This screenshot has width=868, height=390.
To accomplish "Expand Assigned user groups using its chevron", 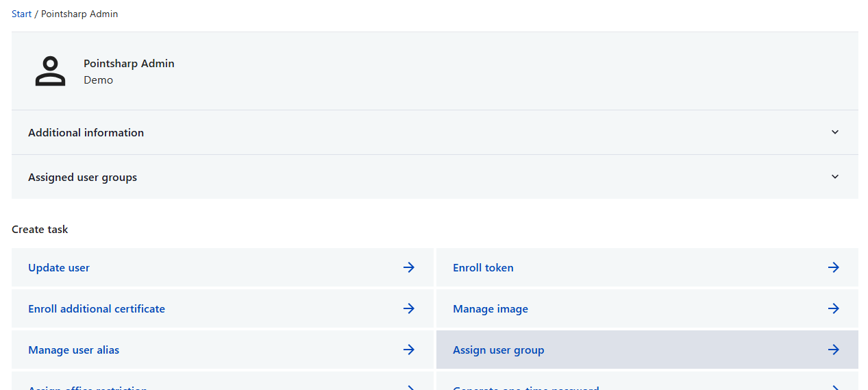I will pos(835,177).
